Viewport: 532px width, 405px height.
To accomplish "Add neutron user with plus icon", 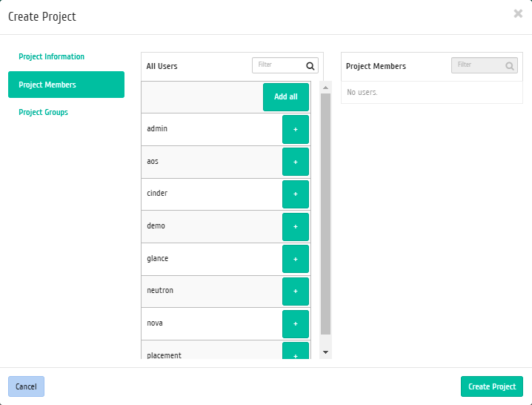I will click(296, 292).
